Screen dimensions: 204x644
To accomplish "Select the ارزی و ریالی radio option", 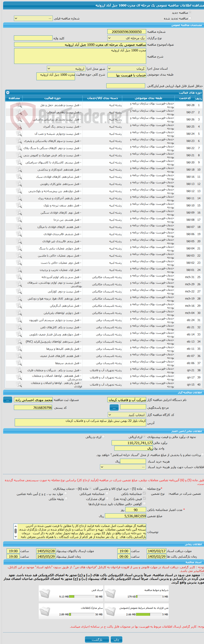I will point(103,437).
